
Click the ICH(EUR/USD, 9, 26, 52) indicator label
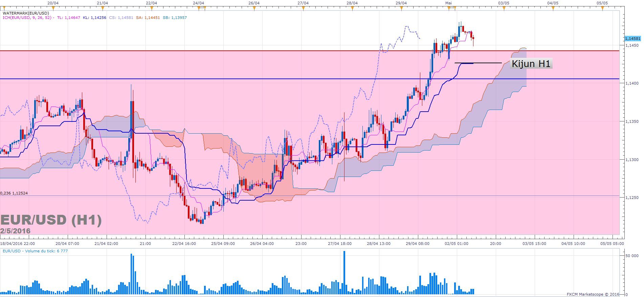point(27,18)
